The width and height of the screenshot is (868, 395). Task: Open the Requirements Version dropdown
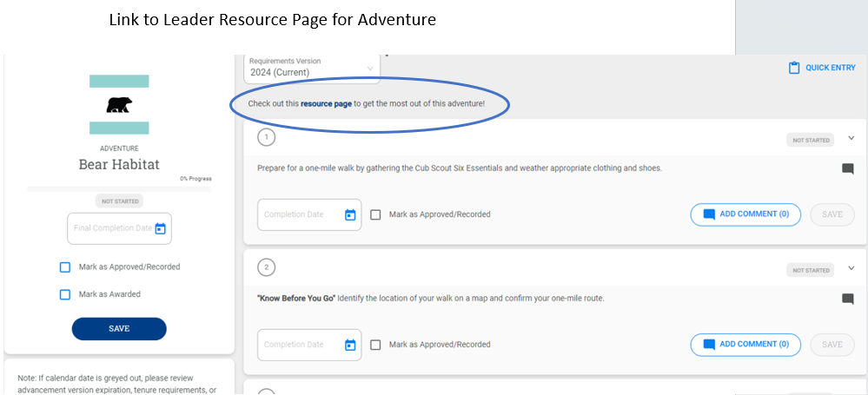tap(312, 69)
